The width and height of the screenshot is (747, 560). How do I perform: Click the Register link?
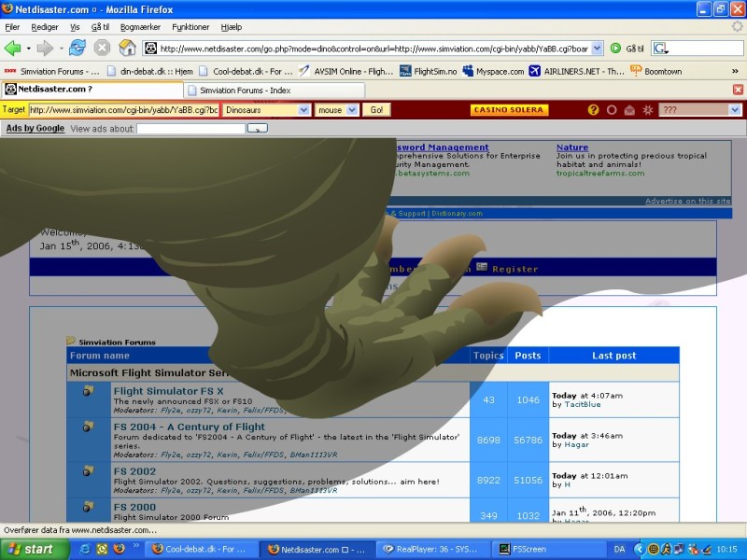[515, 269]
